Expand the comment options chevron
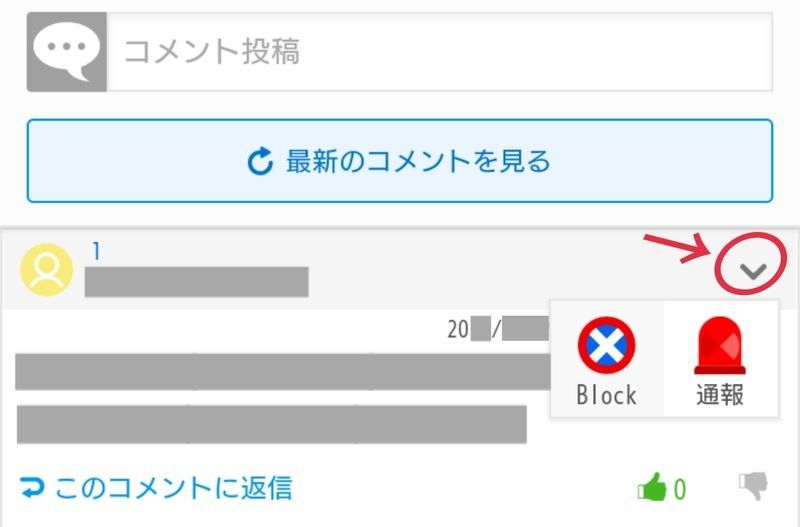800x527 pixels. coord(755,269)
